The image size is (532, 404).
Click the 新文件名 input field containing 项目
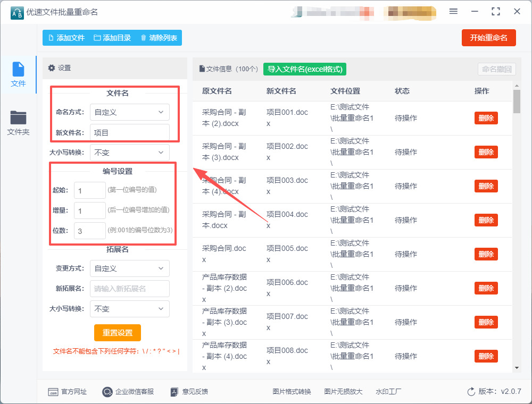click(x=129, y=132)
